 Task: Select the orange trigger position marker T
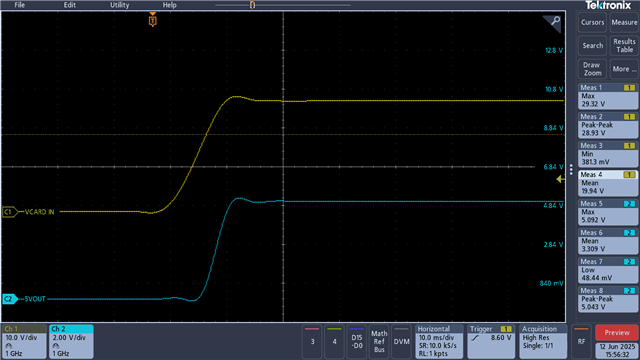tap(153, 20)
